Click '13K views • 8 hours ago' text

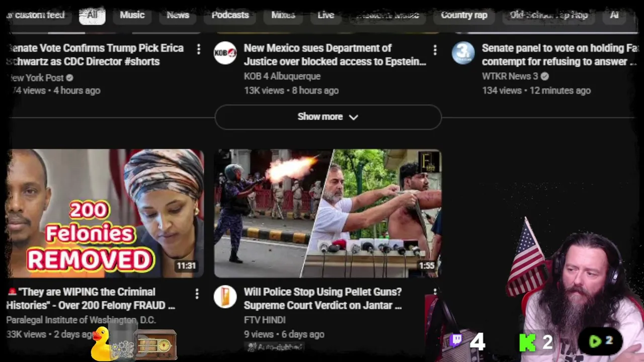[x=291, y=90]
